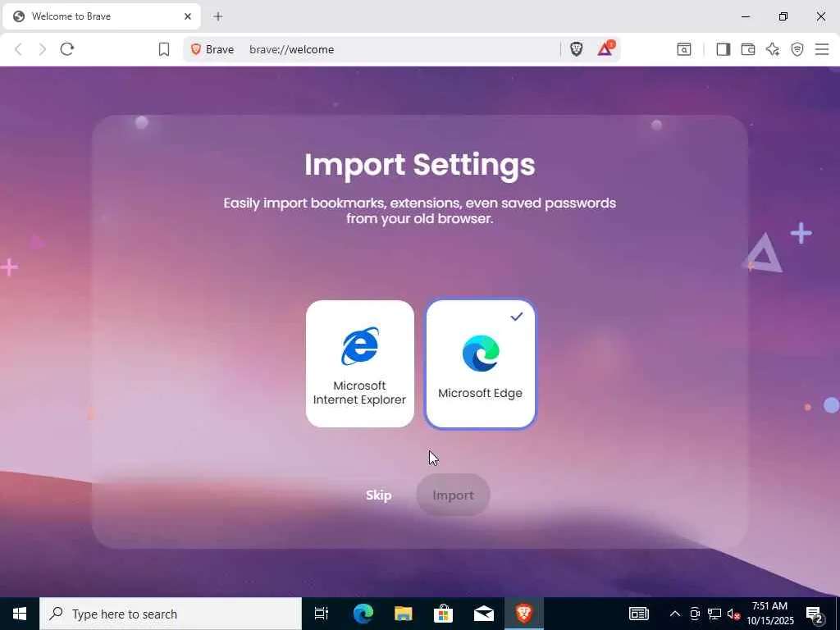Viewport: 840px width, 630px height.
Task: Show hidden system tray icons
Action: (675, 614)
